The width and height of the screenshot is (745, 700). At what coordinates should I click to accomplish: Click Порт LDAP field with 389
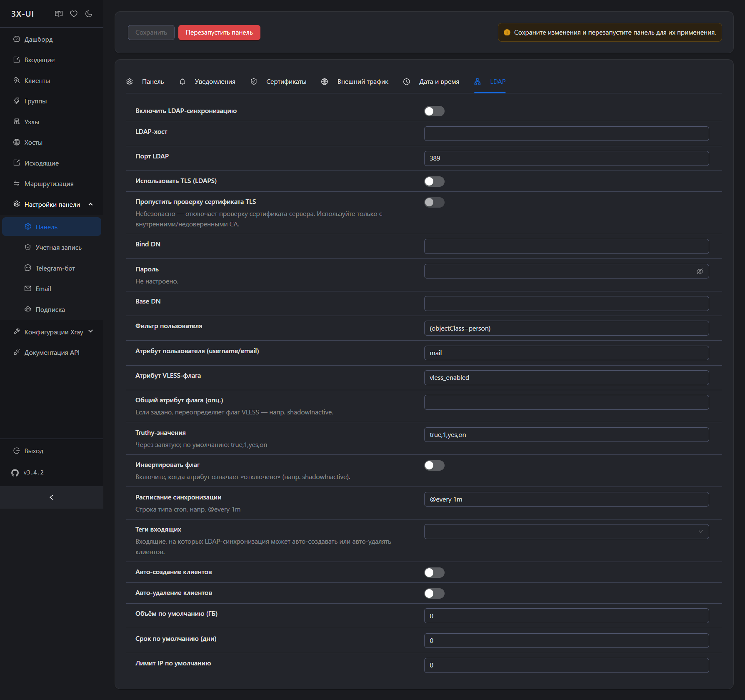(x=567, y=158)
